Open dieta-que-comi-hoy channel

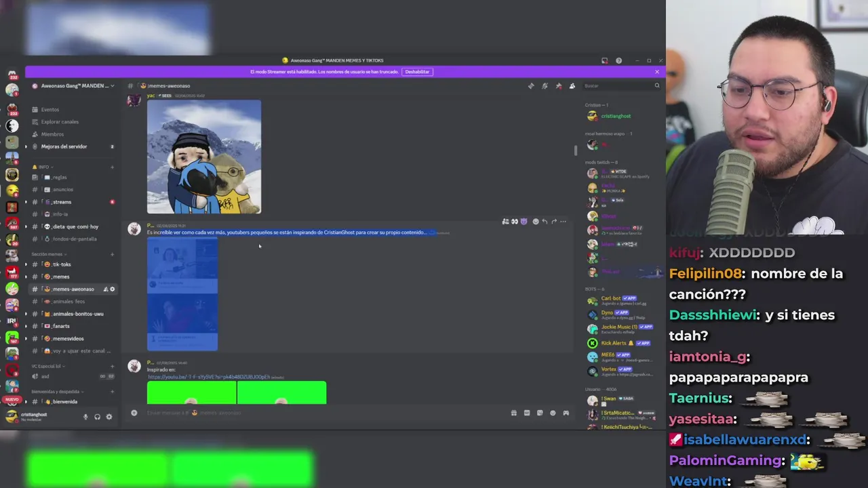(x=73, y=226)
